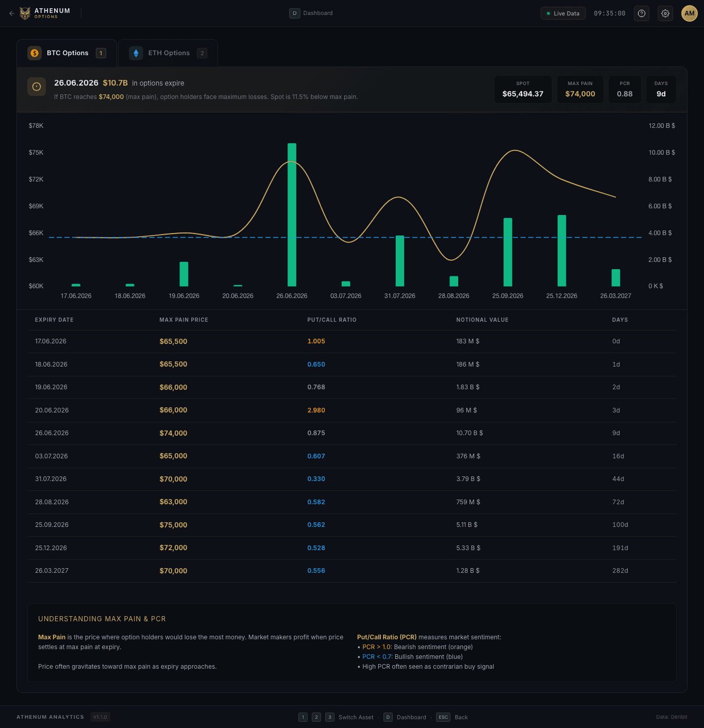
Task: Click the 28.08.2026 chart bar
Action: tap(454, 281)
